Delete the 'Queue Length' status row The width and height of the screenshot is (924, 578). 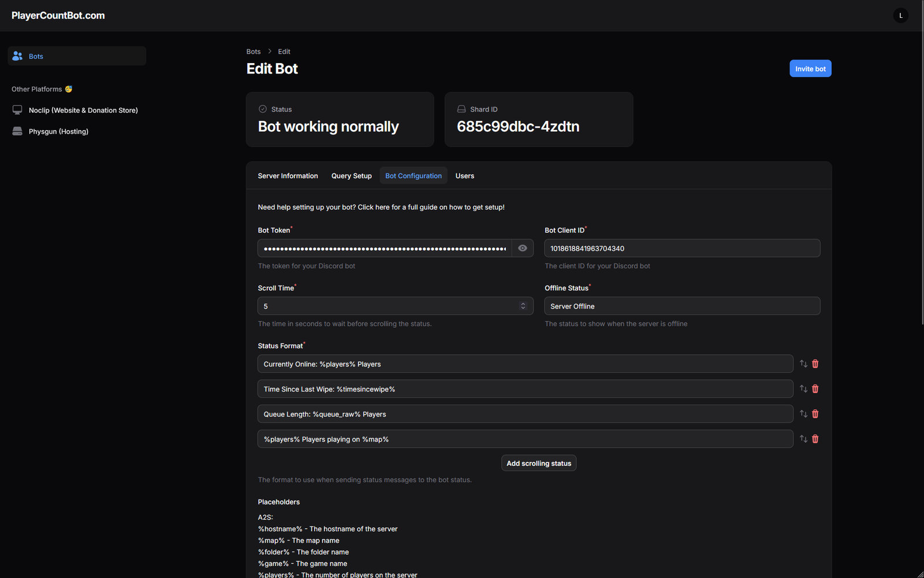[815, 414]
